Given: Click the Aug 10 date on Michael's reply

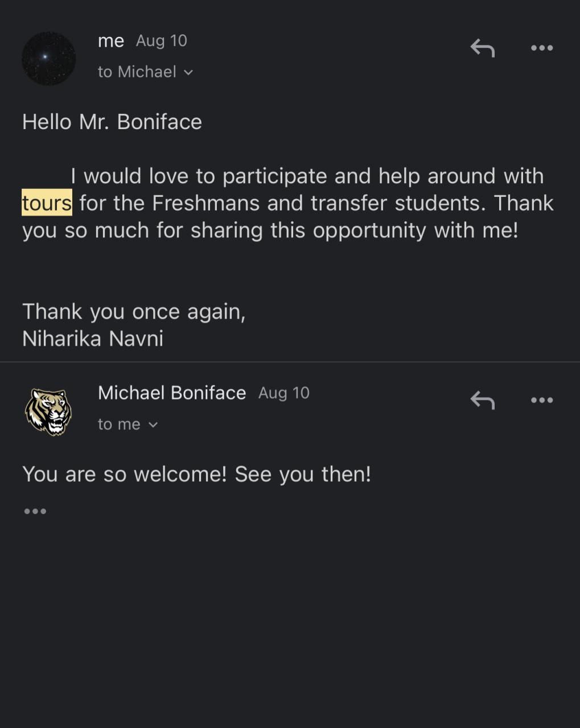Looking at the screenshot, I should click(x=284, y=393).
